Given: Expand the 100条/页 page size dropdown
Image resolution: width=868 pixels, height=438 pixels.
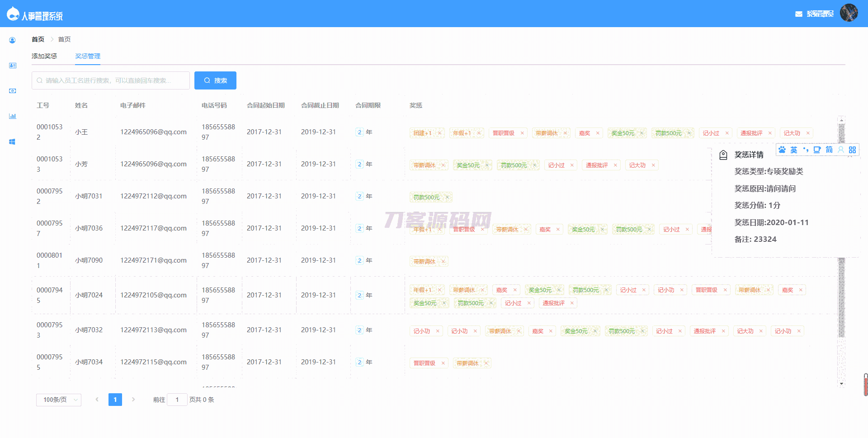Looking at the screenshot, I should pyautogui.click(x=59, y=400).
